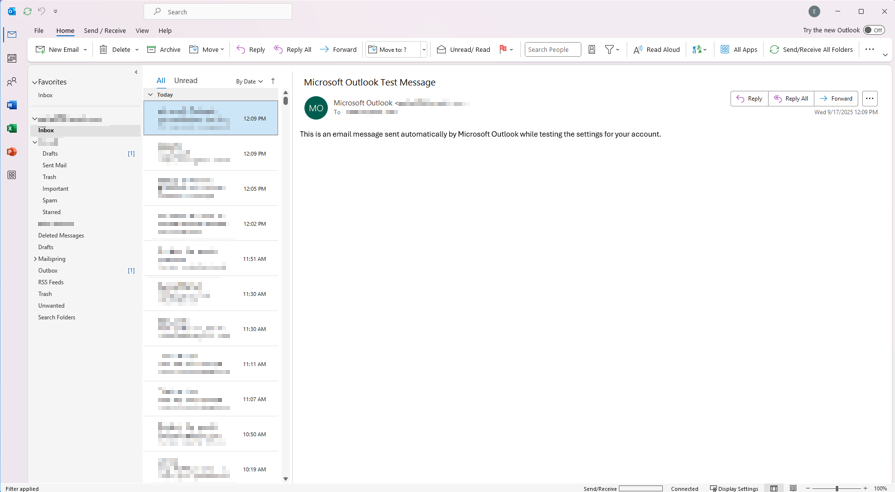Click the quick access Send/Receive sync icon
This screenshot has width=895, height=492.
coord(27,11)
